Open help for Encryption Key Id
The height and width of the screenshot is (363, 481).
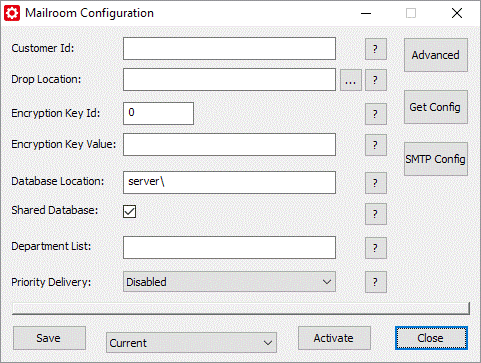click(x=376, y=114)
